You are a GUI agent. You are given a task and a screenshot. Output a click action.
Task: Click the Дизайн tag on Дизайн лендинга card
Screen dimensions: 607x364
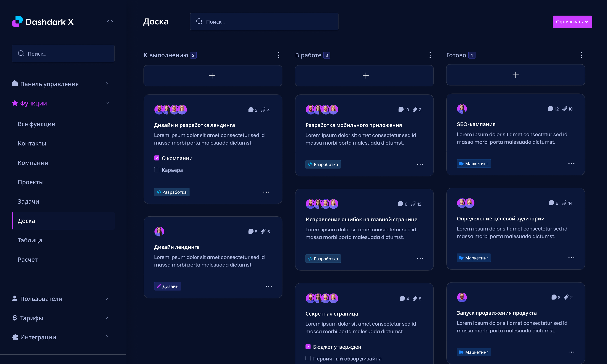point(168,286)
